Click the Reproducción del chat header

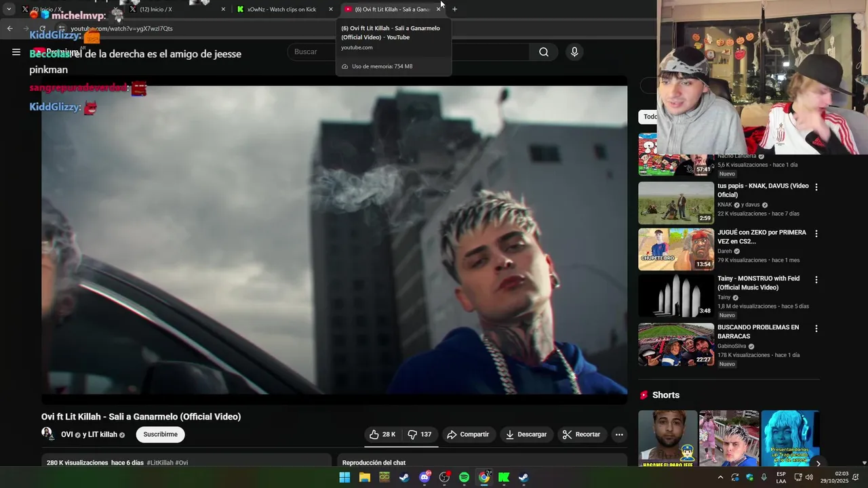374,463
